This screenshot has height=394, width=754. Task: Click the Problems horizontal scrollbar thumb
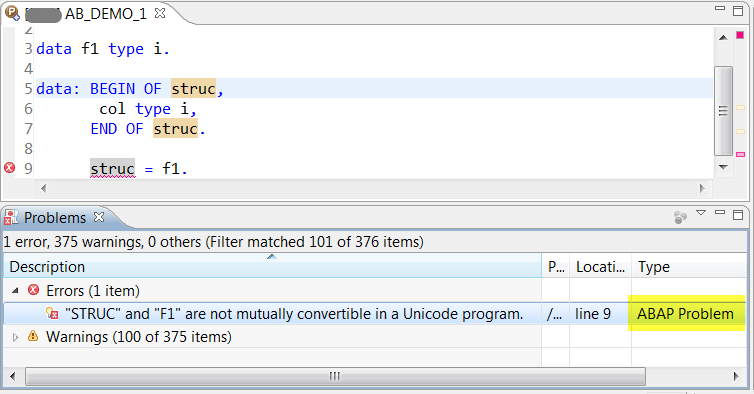coord(335,376)
